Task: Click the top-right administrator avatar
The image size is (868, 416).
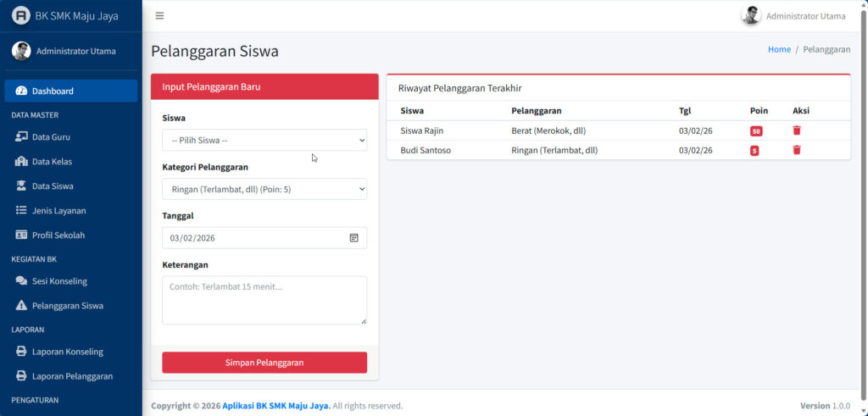Action: (x=750, y=15)
